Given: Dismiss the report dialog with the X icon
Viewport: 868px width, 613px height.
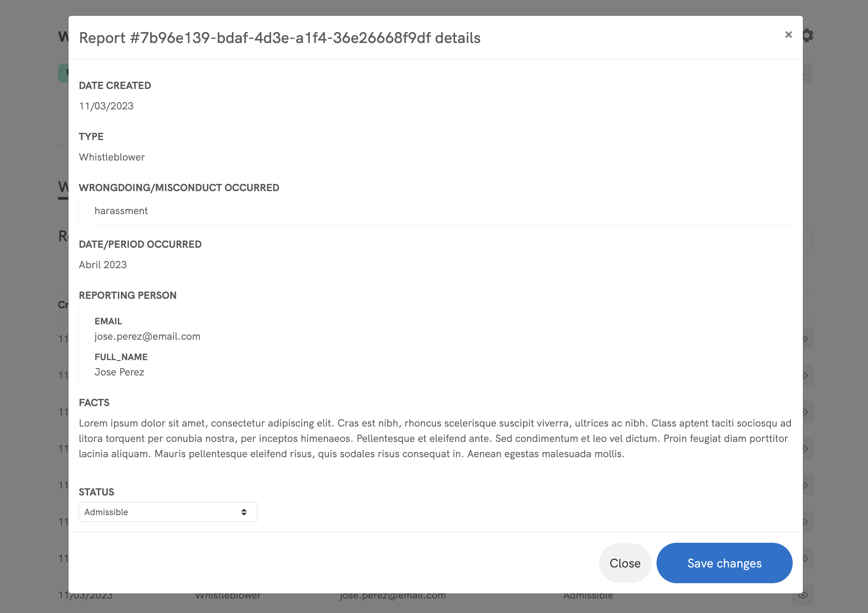Looking at the screenshot, I should pos(788,34).
